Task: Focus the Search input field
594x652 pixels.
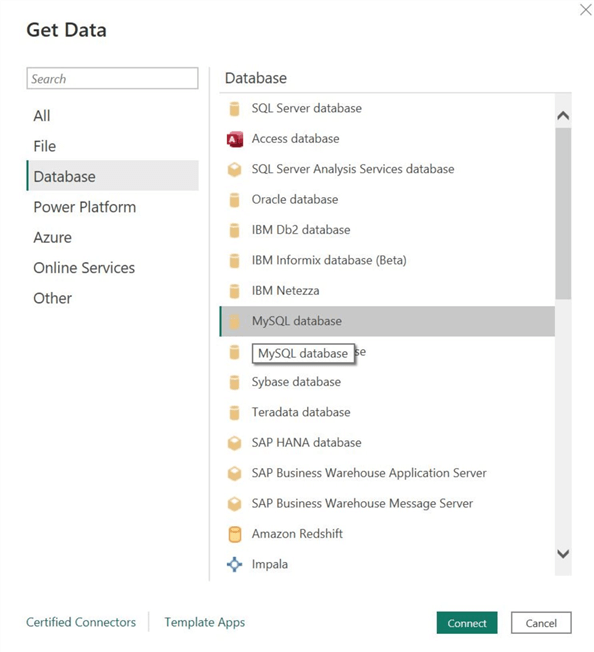Action: [x=112, y=78]
